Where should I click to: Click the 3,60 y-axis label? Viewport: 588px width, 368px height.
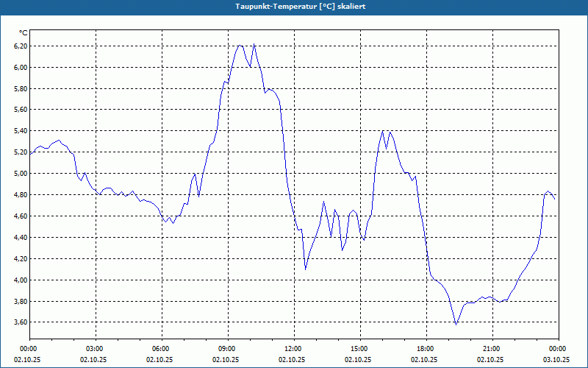pyautogui.click(x=21, y=322)
